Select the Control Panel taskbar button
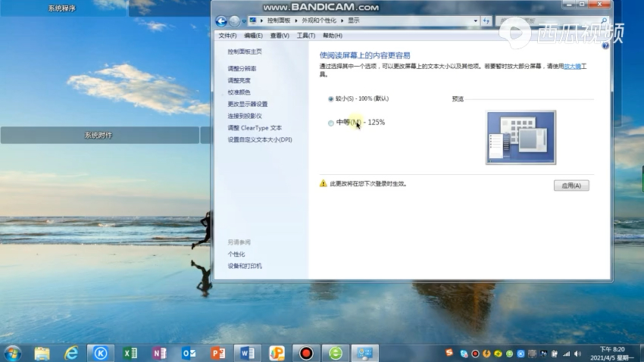644x362 pixels. 364,353
